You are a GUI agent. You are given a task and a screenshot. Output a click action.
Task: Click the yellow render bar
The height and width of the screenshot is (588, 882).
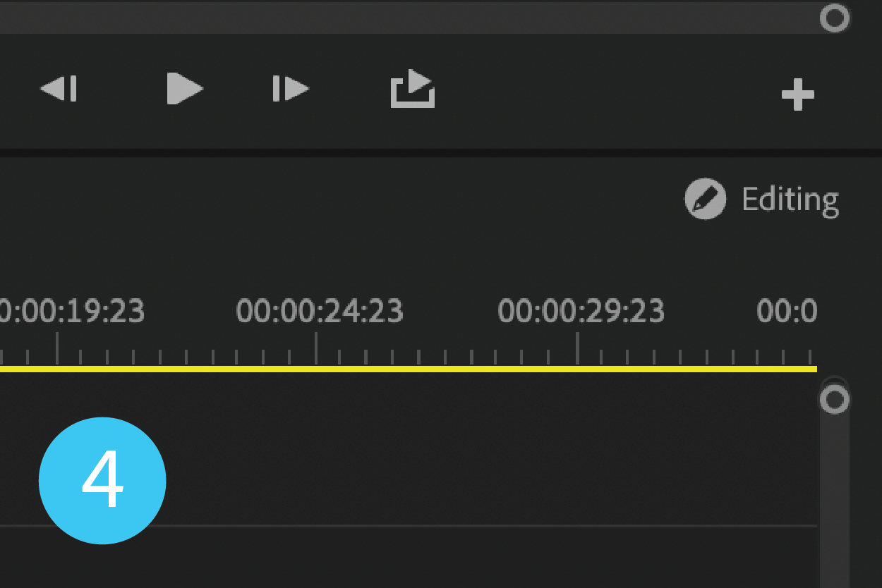click(x=423, y=369)
